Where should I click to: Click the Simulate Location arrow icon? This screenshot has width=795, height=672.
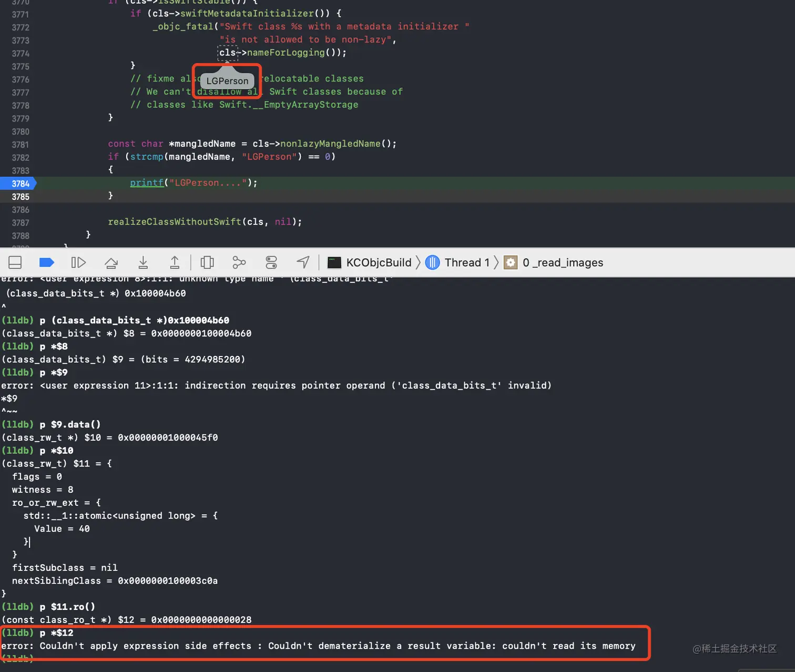tap(303, 262)
